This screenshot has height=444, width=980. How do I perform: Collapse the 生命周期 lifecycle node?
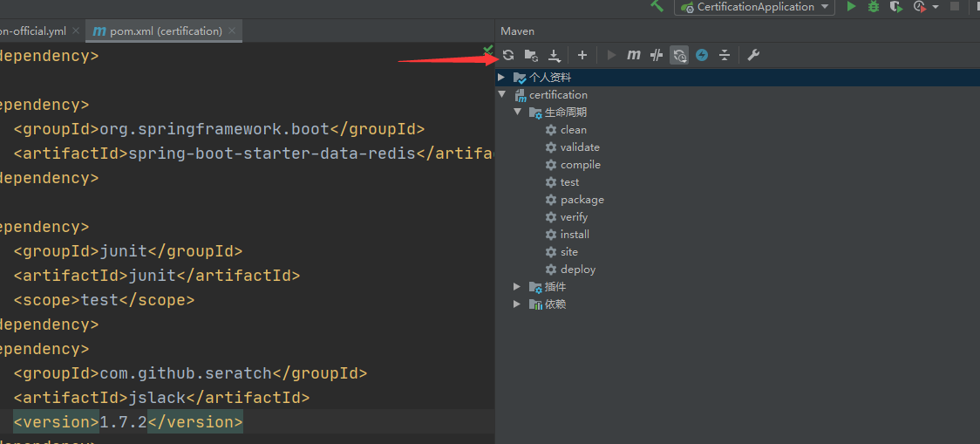point(517,112)
